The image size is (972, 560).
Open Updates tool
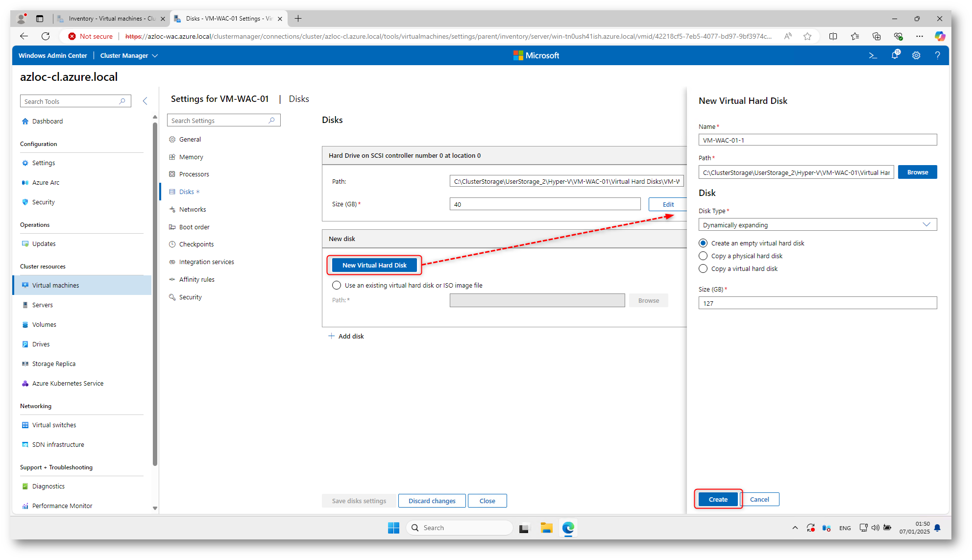[x=44, y=243]
